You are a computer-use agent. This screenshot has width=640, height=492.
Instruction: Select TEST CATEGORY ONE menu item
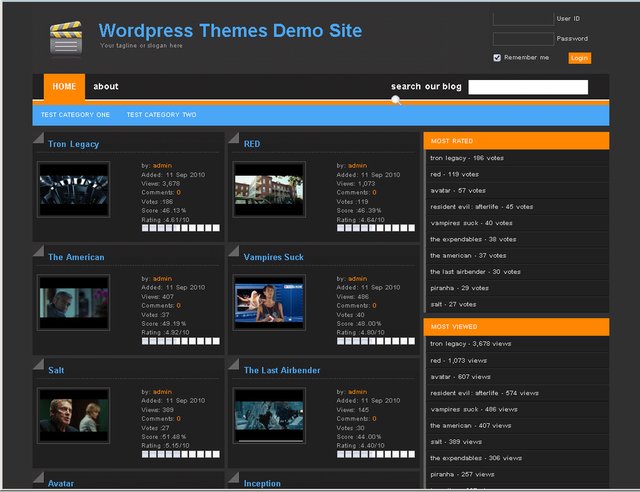pyautogui.click(x=76, y=115)
